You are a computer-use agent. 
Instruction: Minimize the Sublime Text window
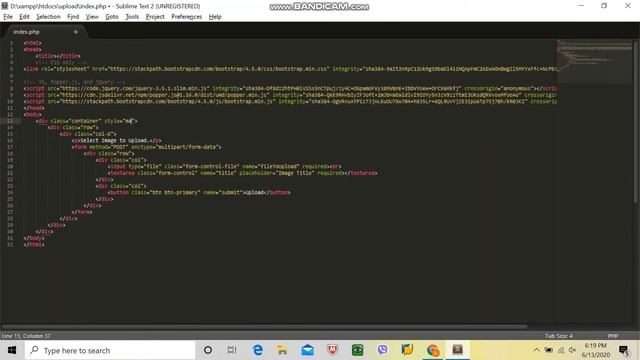(581, 6)
